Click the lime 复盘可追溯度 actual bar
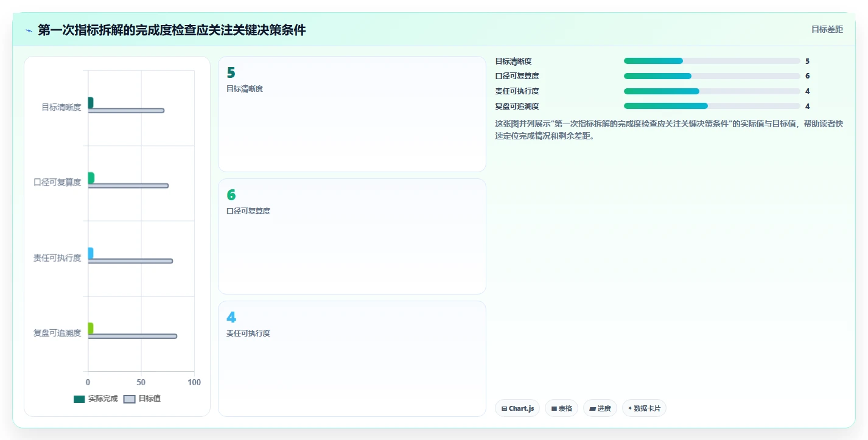868x440 pixels. [x=91, y=329]
